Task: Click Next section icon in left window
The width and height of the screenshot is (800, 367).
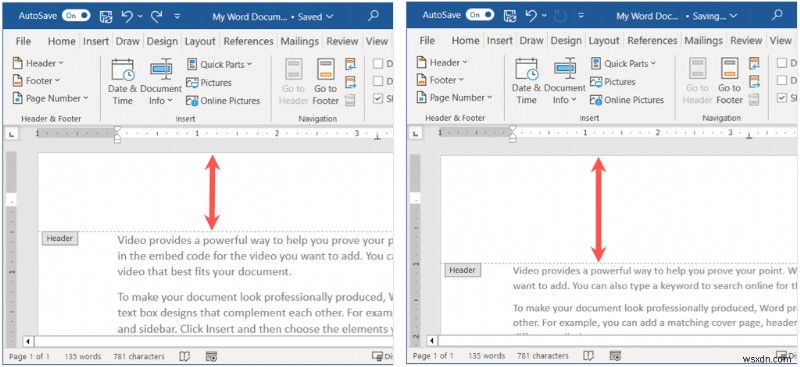Action: click(351, 82)
